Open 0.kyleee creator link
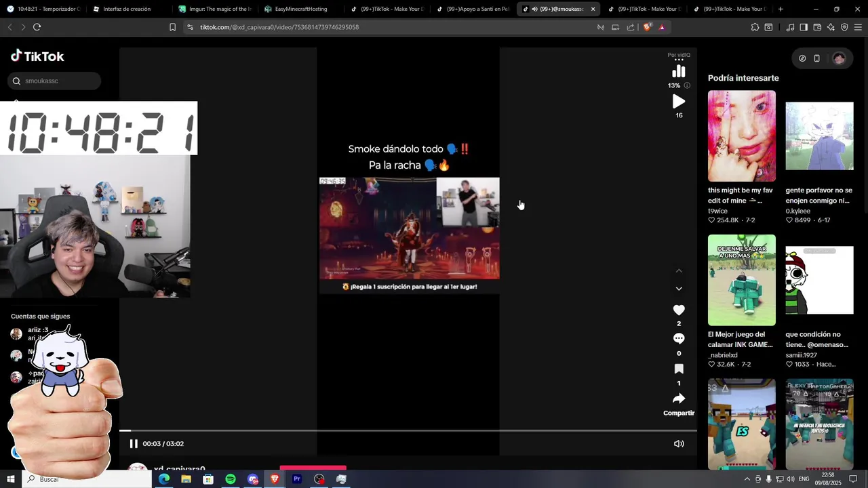This screenshot has height=488, width=868. coord(798,211)
